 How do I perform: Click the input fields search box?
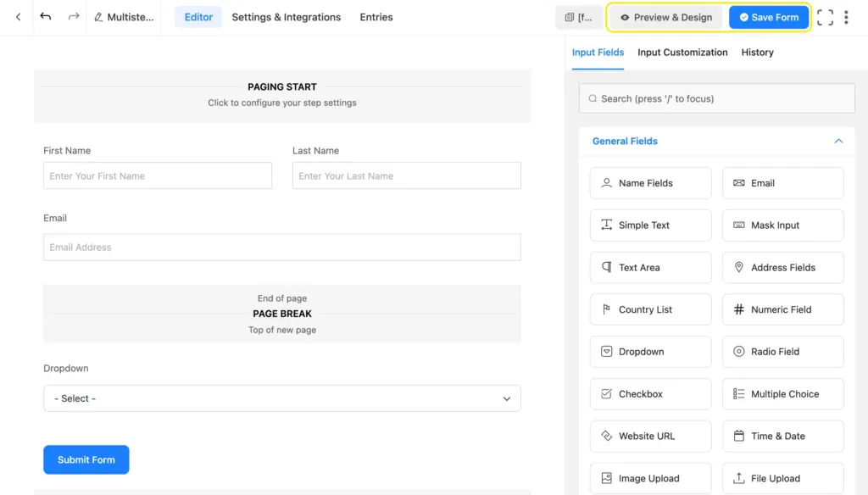tap(716, 98)
